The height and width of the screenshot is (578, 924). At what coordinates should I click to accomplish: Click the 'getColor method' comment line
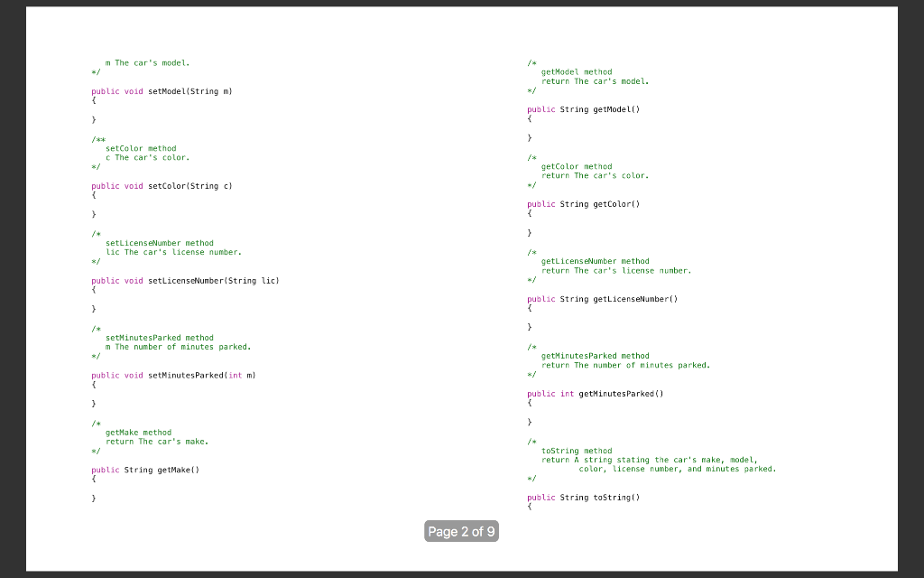(x=577, y=167)
